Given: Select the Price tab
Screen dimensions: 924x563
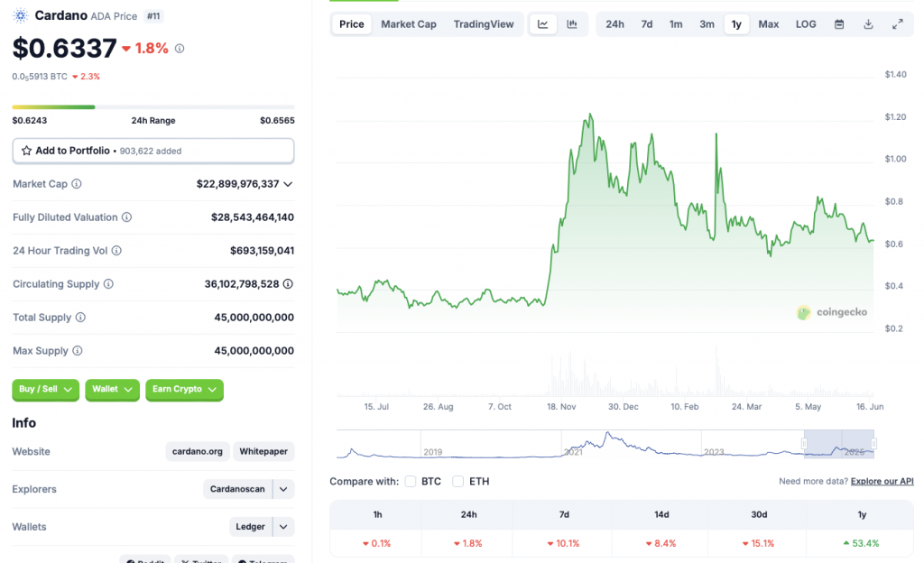Looking at the screenshot, I should [x=352, y=24].
